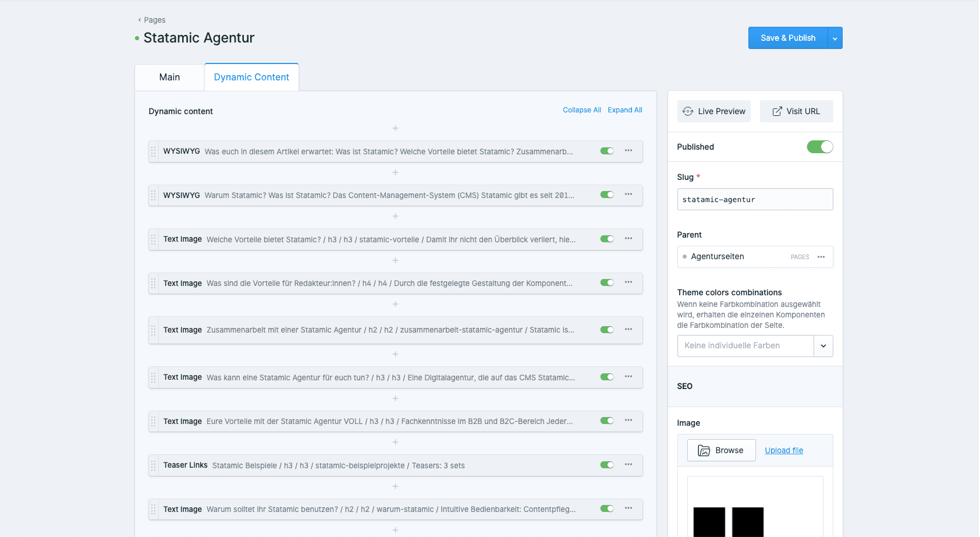Click Save & Publish button
Image resolution: width=980 pixels, height=537 pixels.
788,38
